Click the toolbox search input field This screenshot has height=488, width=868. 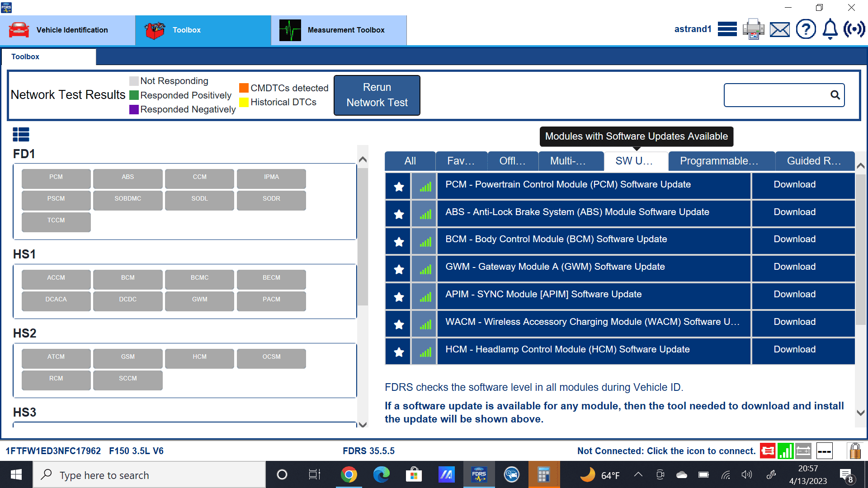click(x=775, y=95)
